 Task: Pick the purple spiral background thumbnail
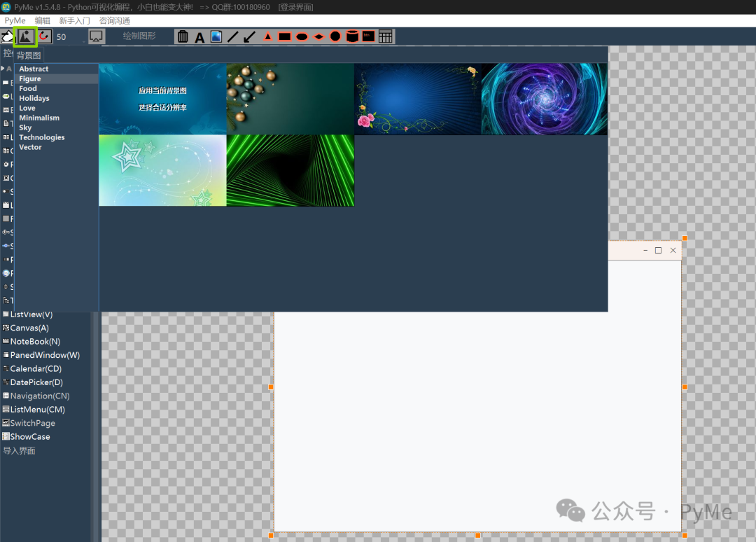point(544,99)
